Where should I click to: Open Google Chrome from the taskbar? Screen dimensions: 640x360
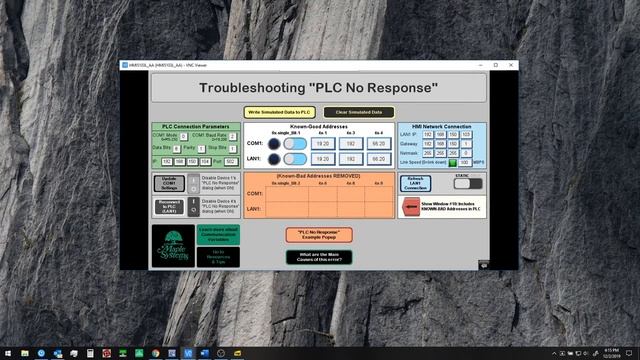[x=156, y=353]
